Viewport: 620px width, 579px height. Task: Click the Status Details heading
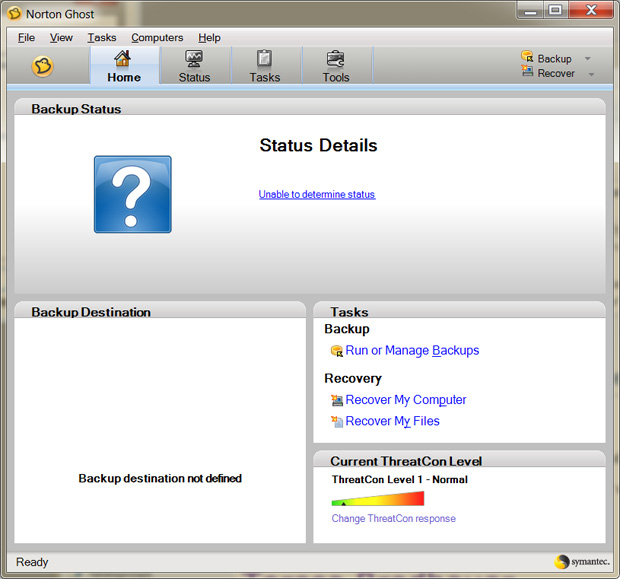(318, 145)
